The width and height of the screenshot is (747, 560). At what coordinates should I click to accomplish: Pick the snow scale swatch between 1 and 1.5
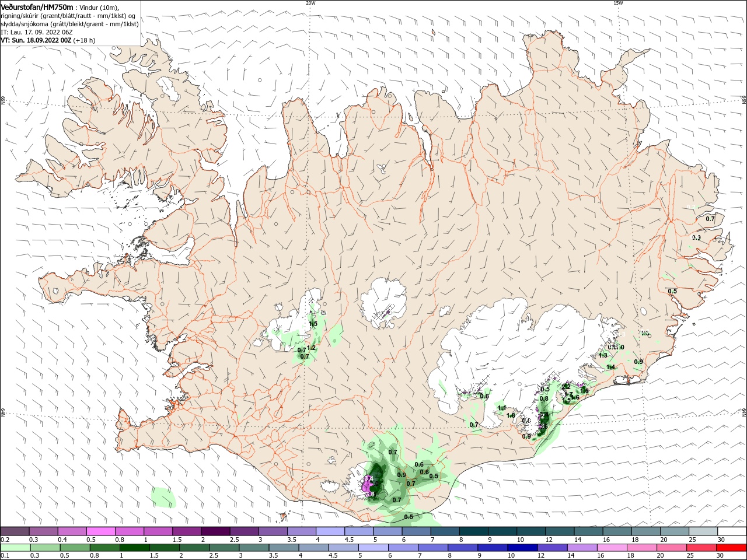[158, 531]
